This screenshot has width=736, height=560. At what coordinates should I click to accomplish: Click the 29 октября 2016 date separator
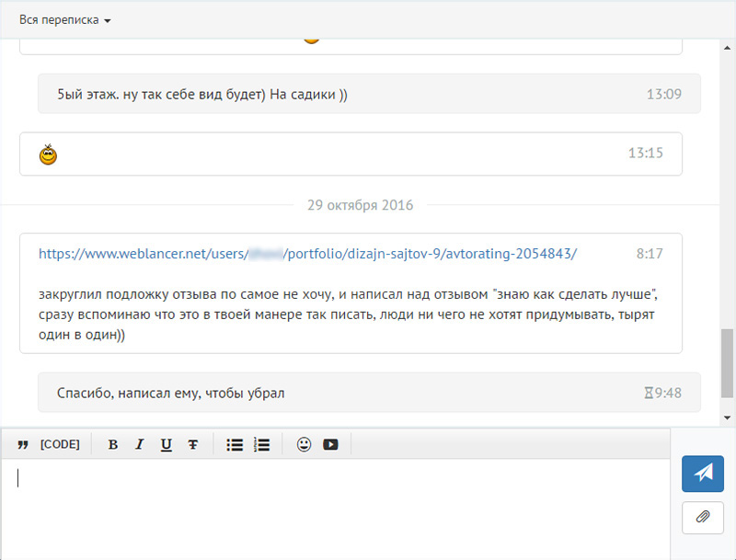coord(360,205)
